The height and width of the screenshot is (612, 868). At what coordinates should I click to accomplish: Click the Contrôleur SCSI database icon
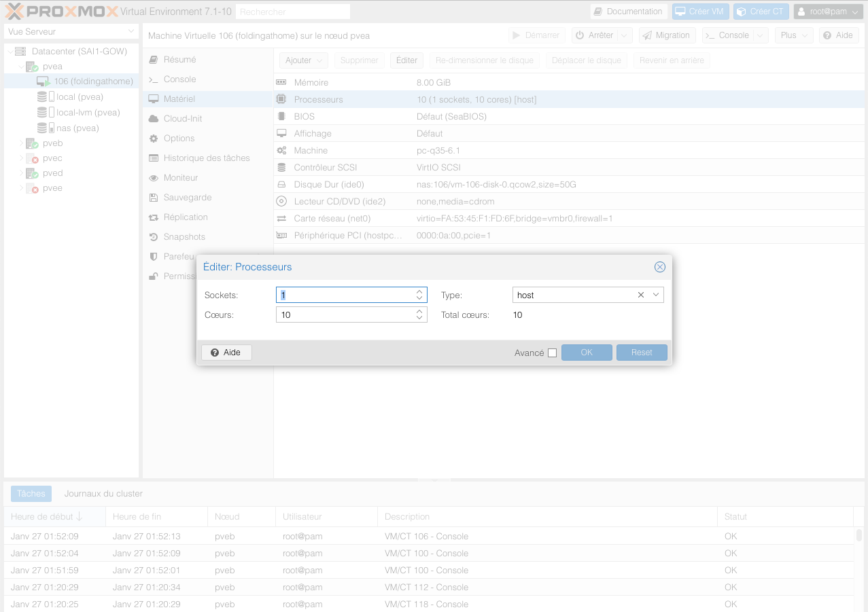(x=281, y=168)
